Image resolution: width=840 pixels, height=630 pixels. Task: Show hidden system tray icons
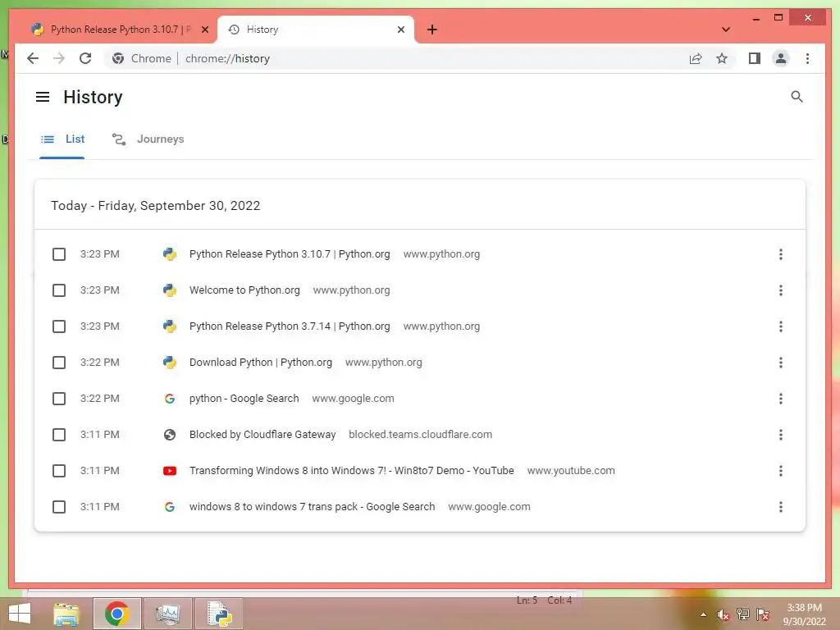point(703,614)
